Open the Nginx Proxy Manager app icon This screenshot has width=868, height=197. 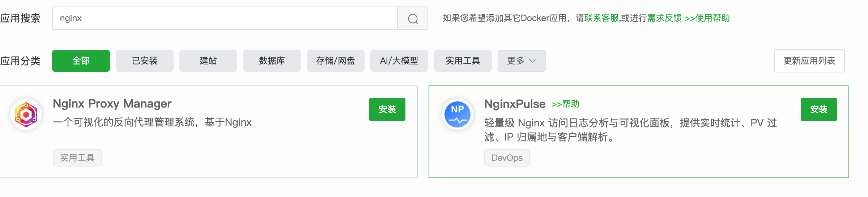26,115
